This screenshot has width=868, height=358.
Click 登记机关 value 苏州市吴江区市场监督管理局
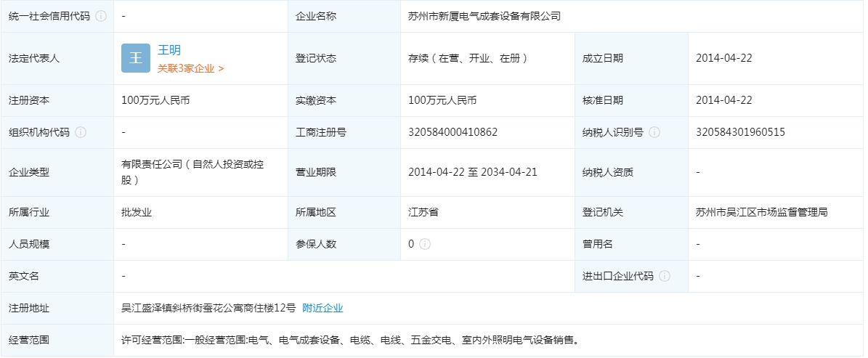(761, 212)
